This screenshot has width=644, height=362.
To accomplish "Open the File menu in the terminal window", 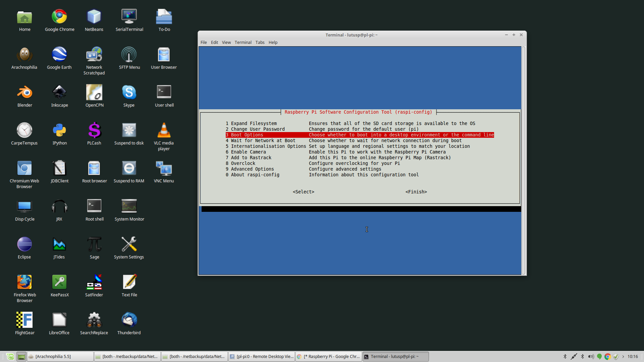I will 204,43.
